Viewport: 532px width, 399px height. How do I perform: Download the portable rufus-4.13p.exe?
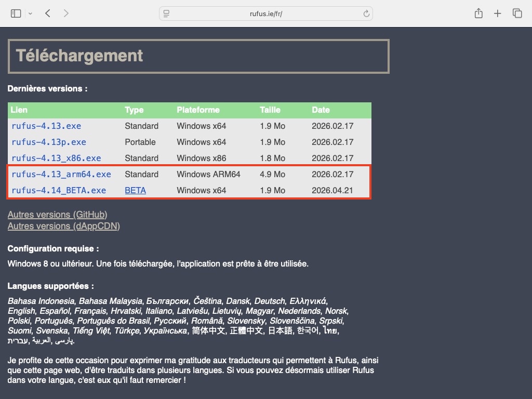pyautogui.click(x=49, y=142)
